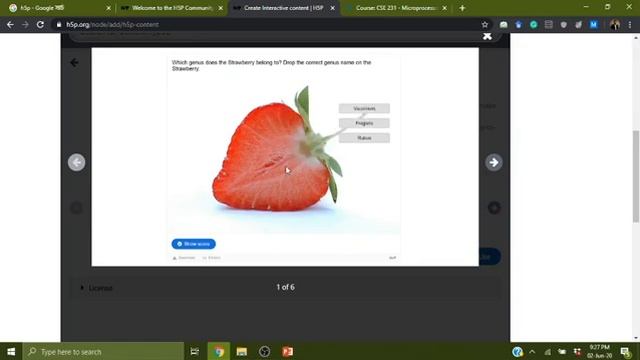Open Task View from the taskbar
Image resolution: width=640 pixels, height=360 pixels.
pyautogui.click(x=195, y=351)
